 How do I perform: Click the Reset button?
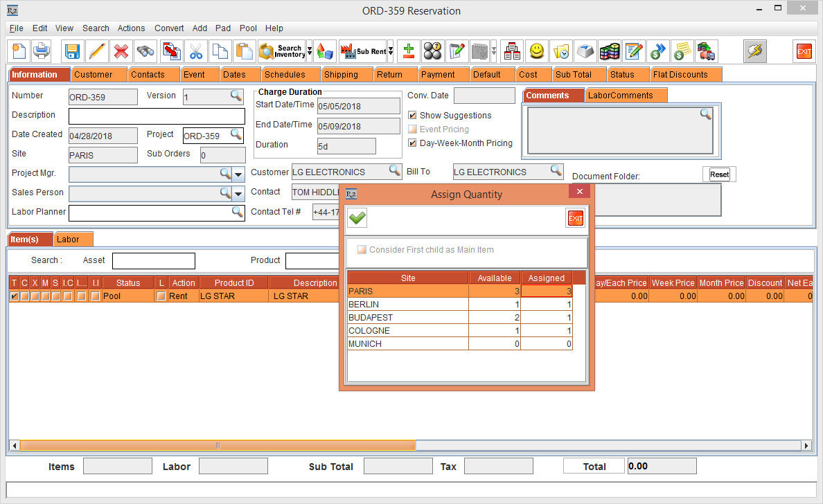point(719,174)
